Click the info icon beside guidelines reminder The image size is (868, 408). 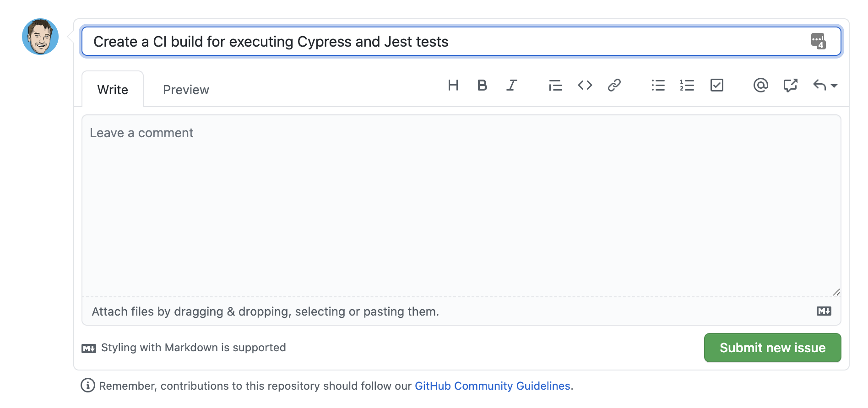pyautogui.click(x=88, y=385)
